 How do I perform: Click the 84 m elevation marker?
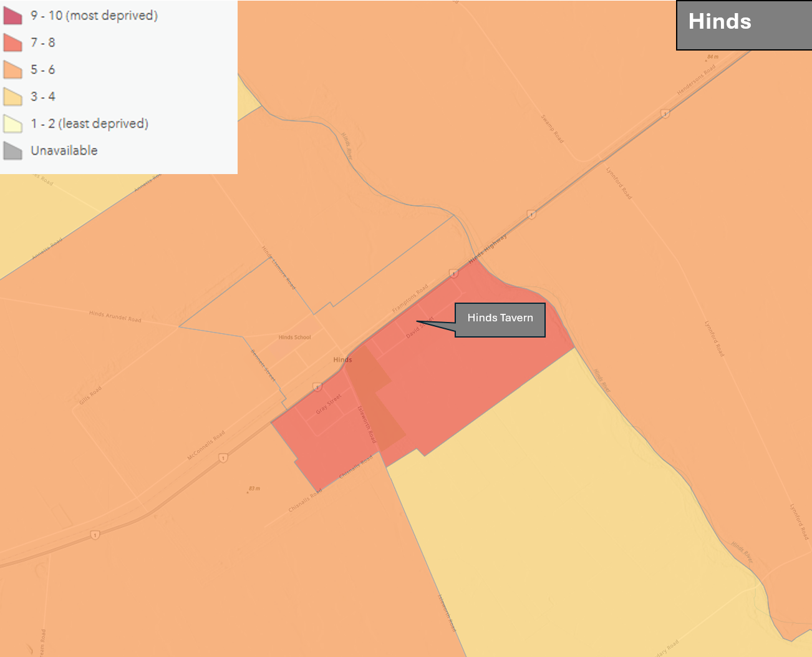click(x=712, y=57)
